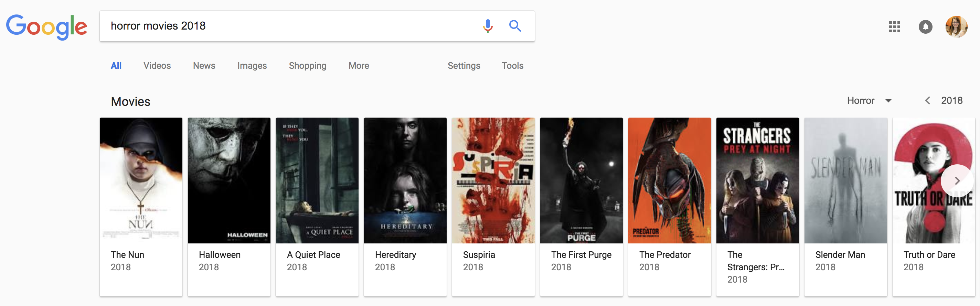This screenshot has height=306, width=980.
Task: Go to previous year with left chevron
Action: point(927,101)
